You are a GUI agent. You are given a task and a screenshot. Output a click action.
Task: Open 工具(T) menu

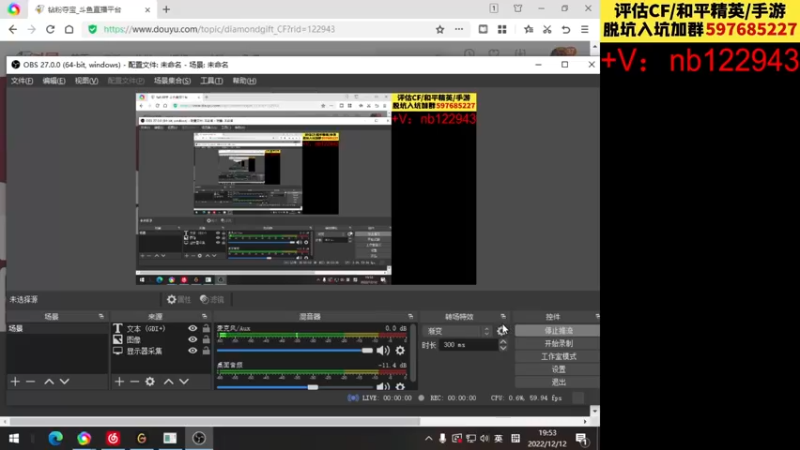click(211, 81)
